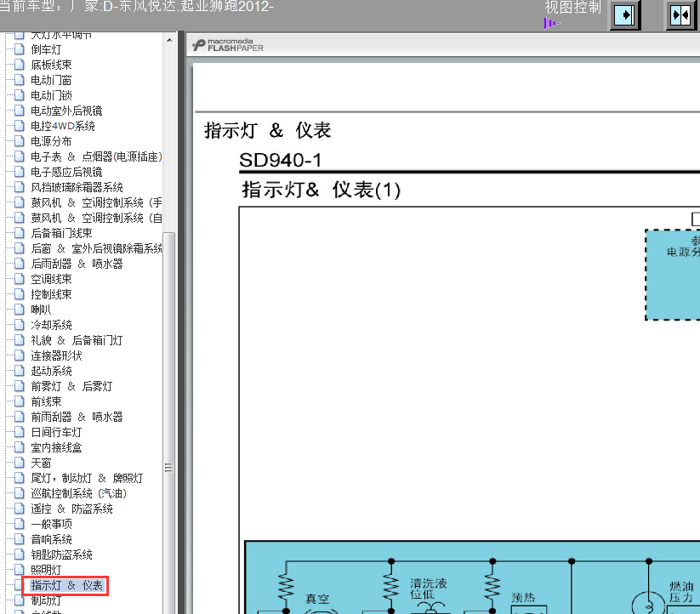700x614 pixels.
Task: Click the document icon beside 起动系统
Action: (x=20, y=371)
